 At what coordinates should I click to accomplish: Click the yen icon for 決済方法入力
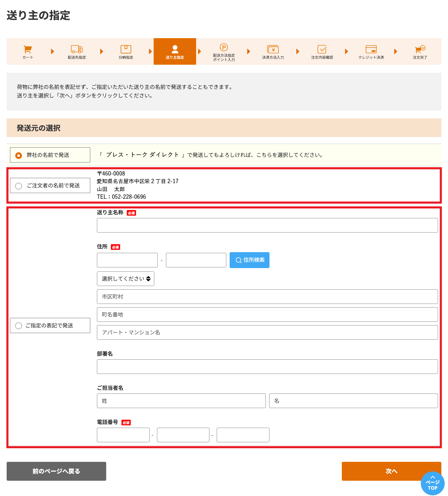coord(273,49)
